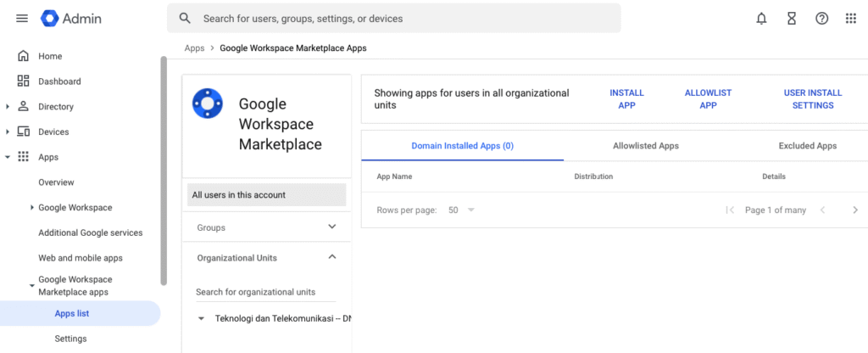Expand the Directory sidebar section
Viewport: 868px width, 353px height.
tap(8, 106)
